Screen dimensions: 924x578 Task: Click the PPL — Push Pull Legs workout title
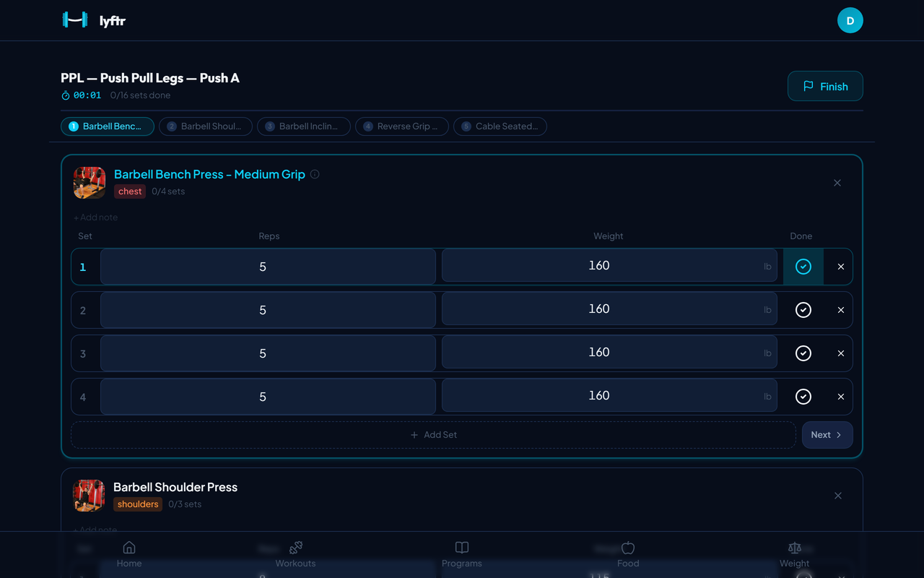pyautogui.click(x=150, y=78)
